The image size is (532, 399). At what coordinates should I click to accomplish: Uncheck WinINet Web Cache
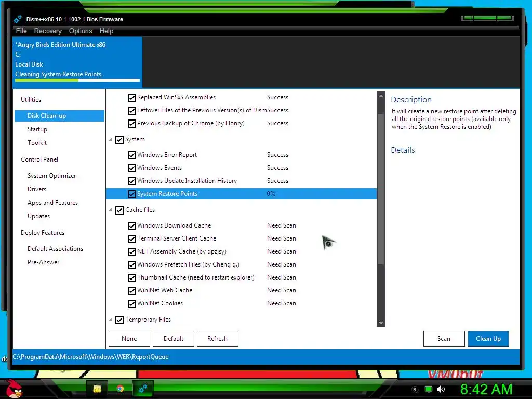[132, 291]
